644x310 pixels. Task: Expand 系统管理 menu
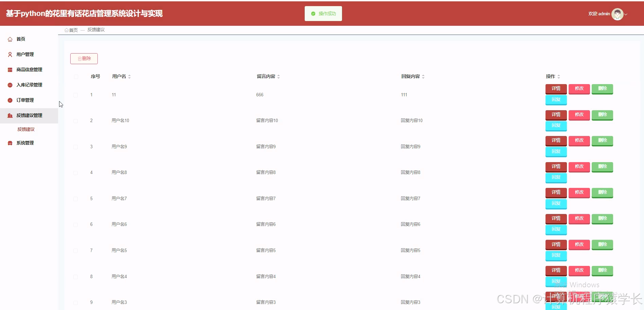tap(29, 143)
